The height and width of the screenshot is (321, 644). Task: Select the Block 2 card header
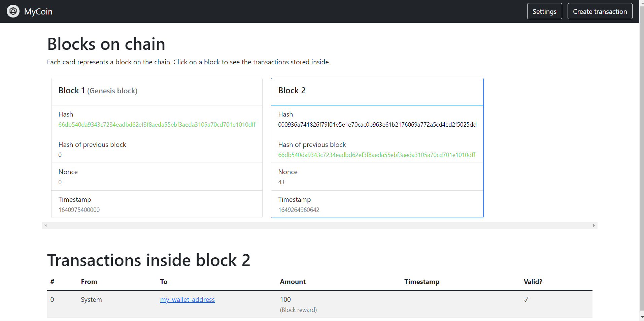[377, 92]
